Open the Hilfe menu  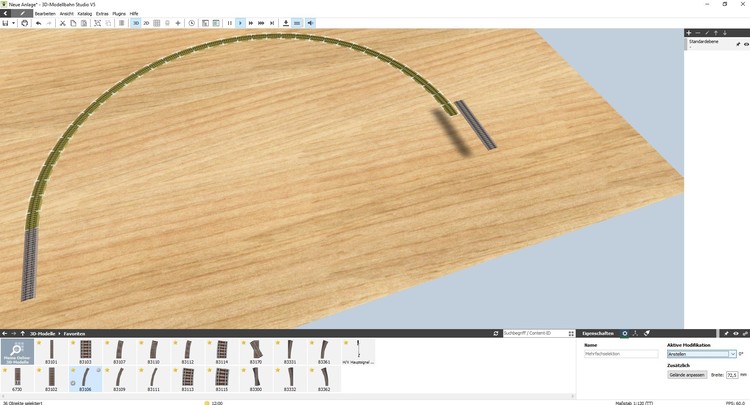pyautogui.click(x=134, y=14)
